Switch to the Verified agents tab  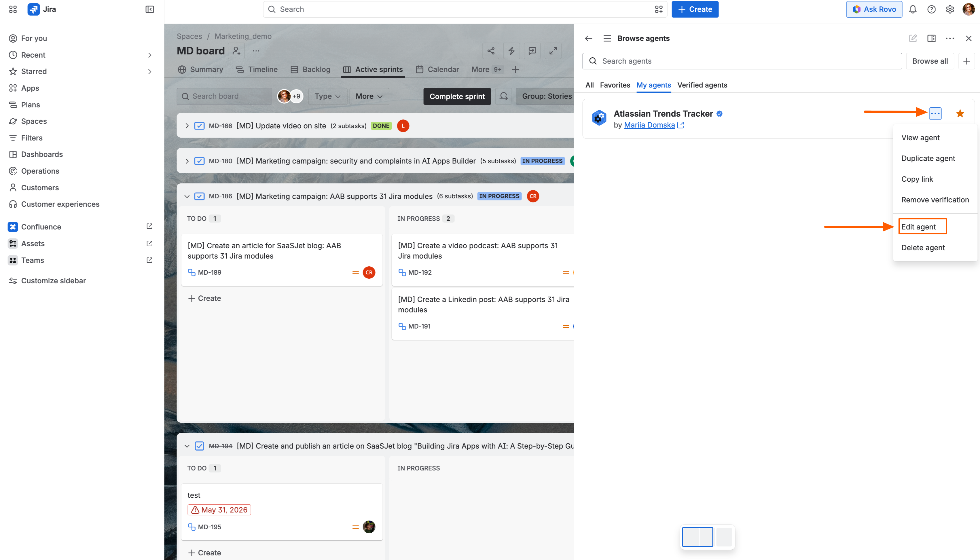[702, 85]
